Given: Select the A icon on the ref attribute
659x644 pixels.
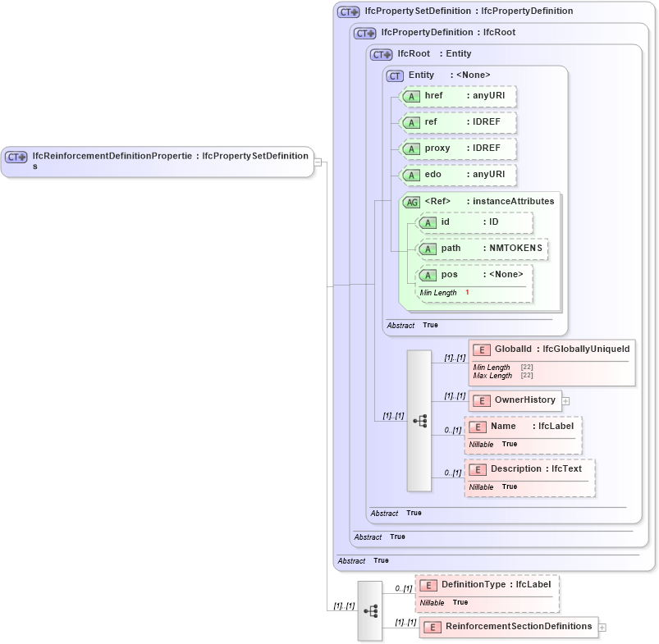Looking at the screenshot, I should (411, 122).
